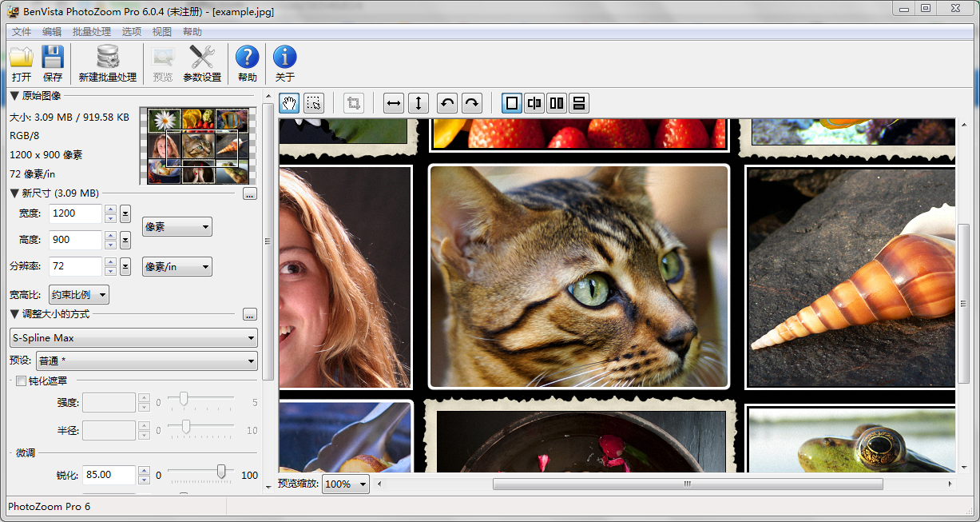The height and width of the screenshot is (522, 980).
Task: Start 新建批量处理 batch job
Action: pyautogui.click(x=107, y=64)
